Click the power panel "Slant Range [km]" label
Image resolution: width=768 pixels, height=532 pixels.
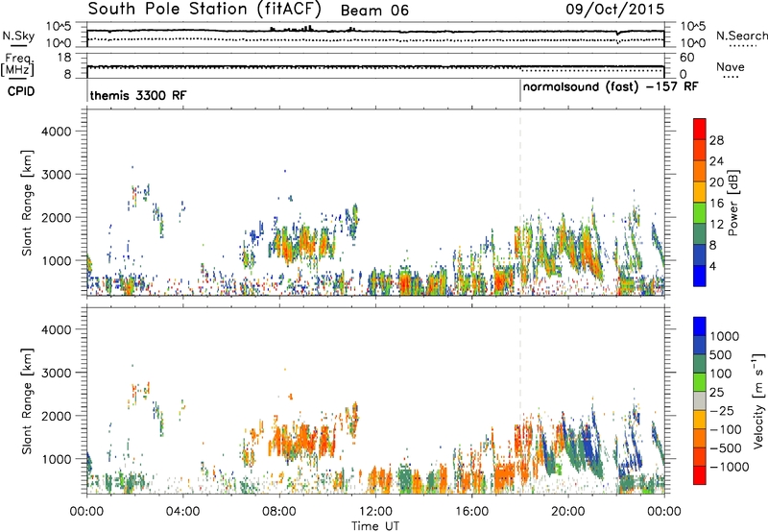pos(27,203)
